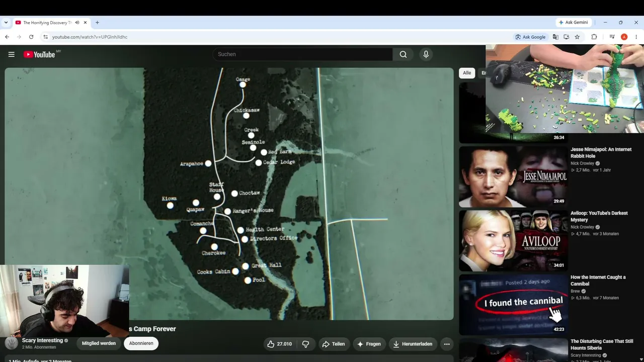Maximize the Chrome window
The image size is (644, 362).
[620, 23]
